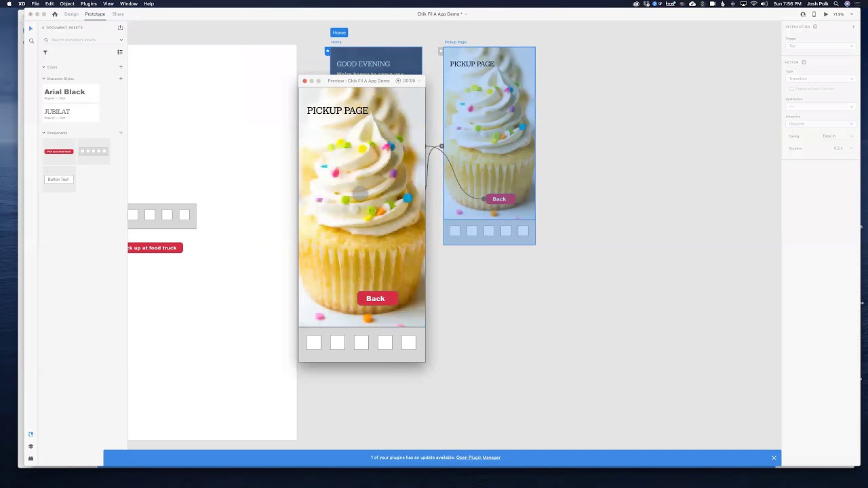
Task: Switch assets to list view icon
Action: pos(120,52)
